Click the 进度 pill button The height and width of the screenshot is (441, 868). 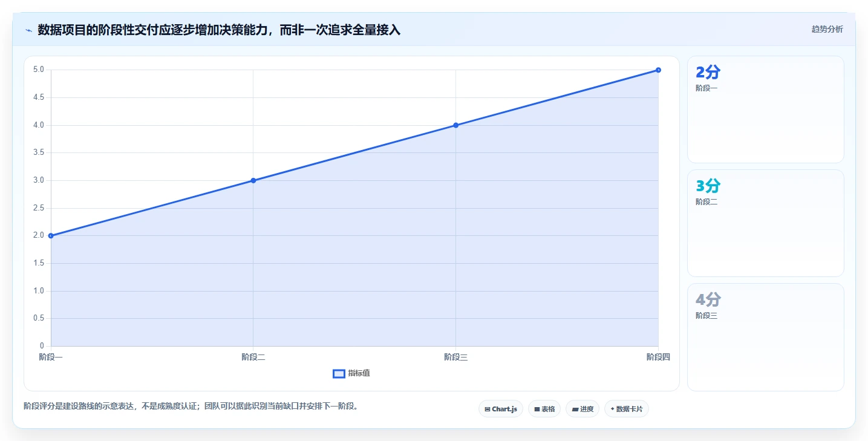point(582,409)
